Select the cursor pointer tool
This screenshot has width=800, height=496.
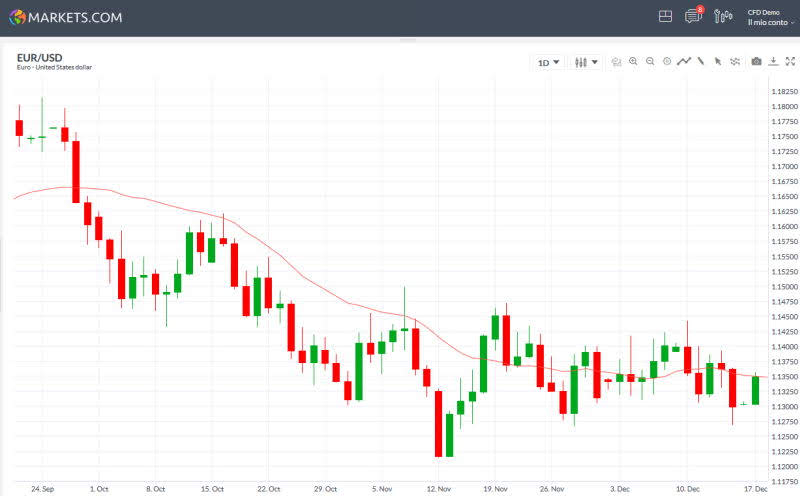[x=717, y=62]
